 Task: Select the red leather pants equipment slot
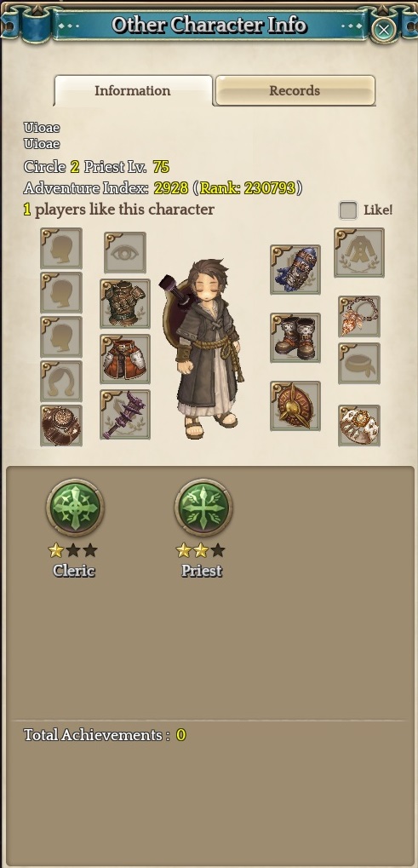coord(125,359)
